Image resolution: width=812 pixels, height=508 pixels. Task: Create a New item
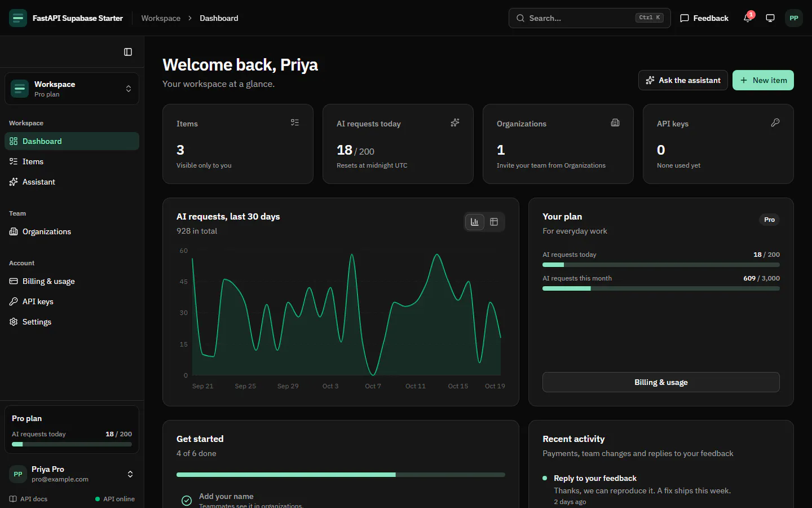[x=763, y=80]
